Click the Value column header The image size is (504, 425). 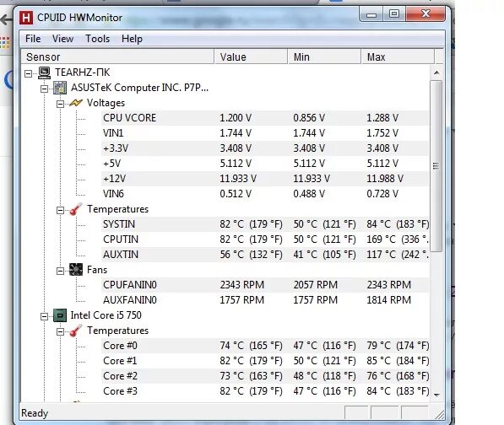click(x=251, y=56)
